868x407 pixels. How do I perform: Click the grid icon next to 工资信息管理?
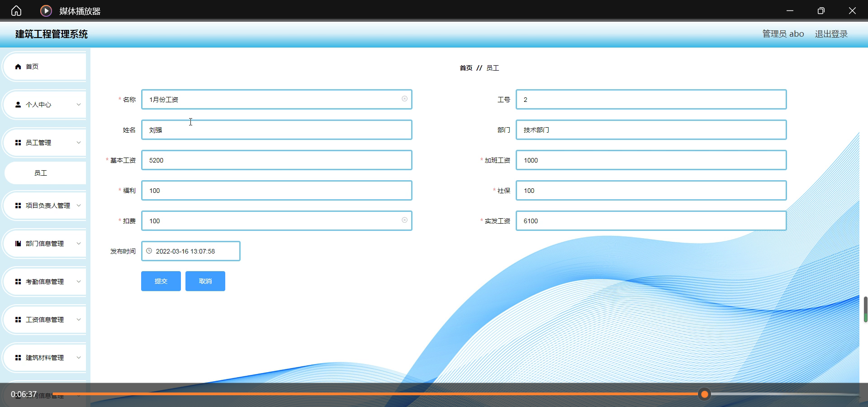[x=18, y=320]
